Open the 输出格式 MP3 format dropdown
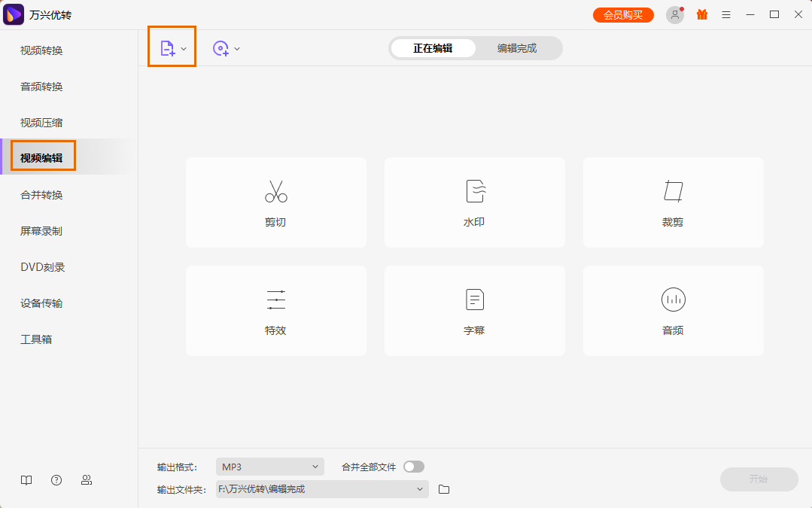The width and height of the screenshot is (812, 508). click(269, 467)
